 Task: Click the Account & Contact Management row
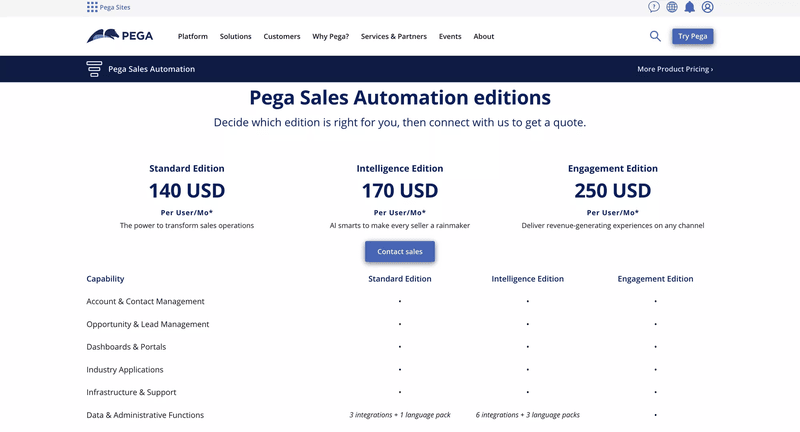pyautogui.click(x=400, y=301)
